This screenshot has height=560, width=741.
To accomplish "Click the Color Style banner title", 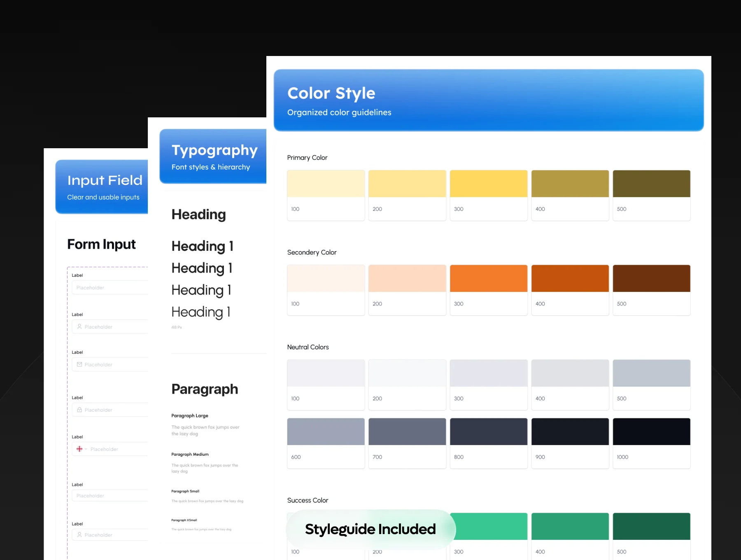I will click(x=331, y=93).
